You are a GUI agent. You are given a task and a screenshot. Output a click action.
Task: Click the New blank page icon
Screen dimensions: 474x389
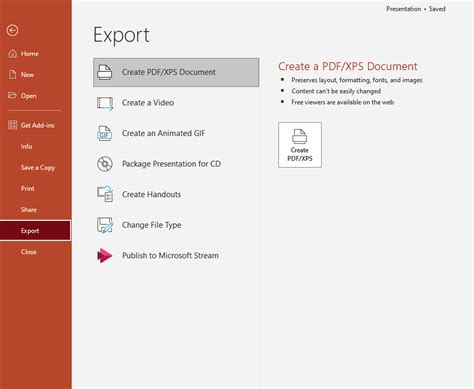12,75
